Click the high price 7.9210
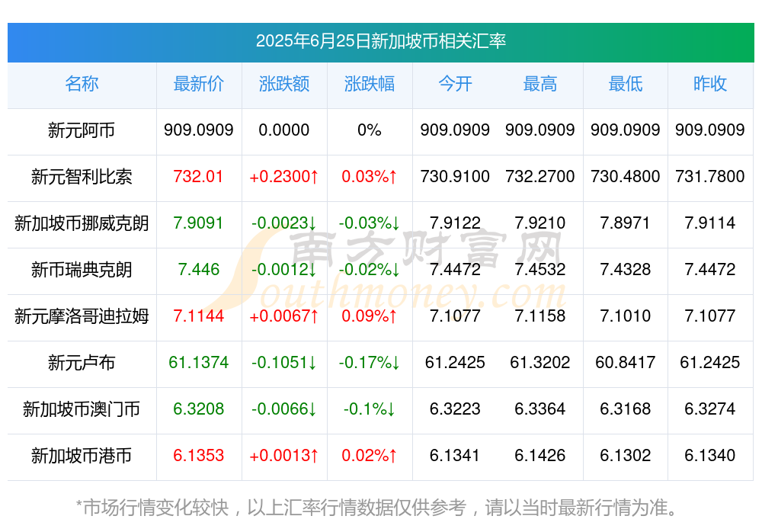The width and height of the screenshot is (762, 532). click(540, 223)
